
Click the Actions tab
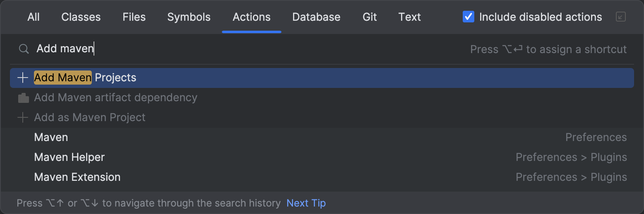(251, 17)
